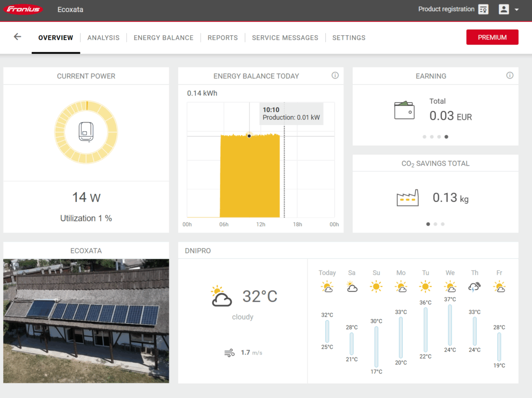Click the wind speed icon
This screenshot has width=532, height=398.
(229, 353)
